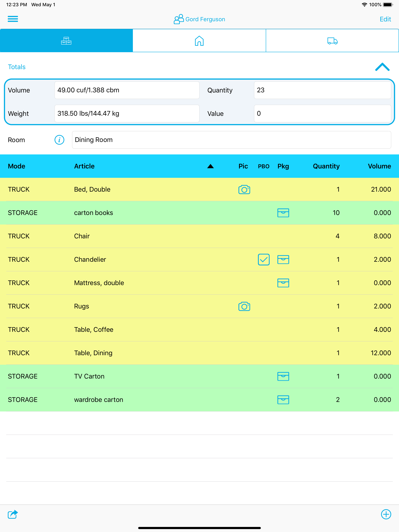Click the Pkg column header
This screenshot has width=399, height=532.
[283, 166]
